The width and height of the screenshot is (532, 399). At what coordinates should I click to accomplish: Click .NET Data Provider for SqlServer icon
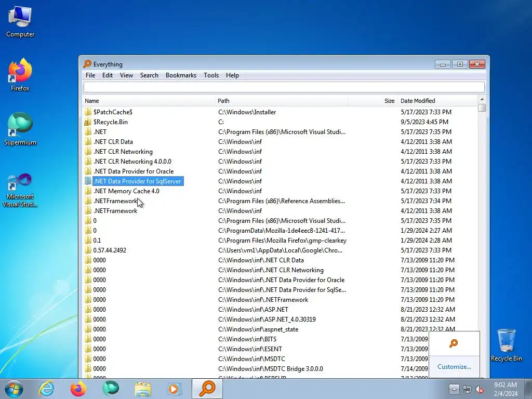[x=88, y=181]
